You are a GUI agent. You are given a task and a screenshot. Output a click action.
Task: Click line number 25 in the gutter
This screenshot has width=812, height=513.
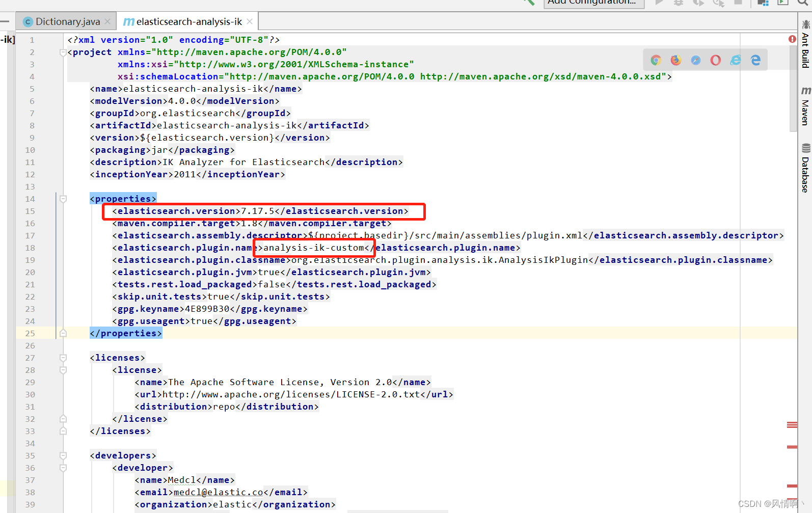(30, 333)
